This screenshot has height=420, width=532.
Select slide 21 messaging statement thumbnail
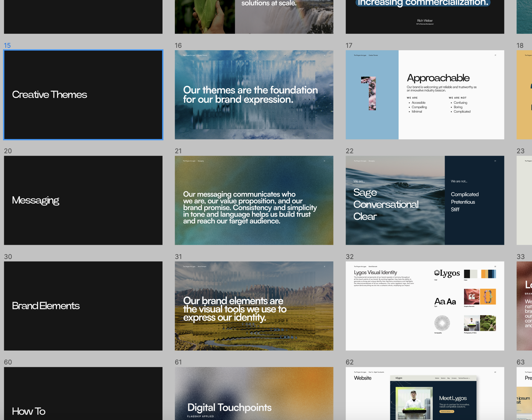coord(254,200)
